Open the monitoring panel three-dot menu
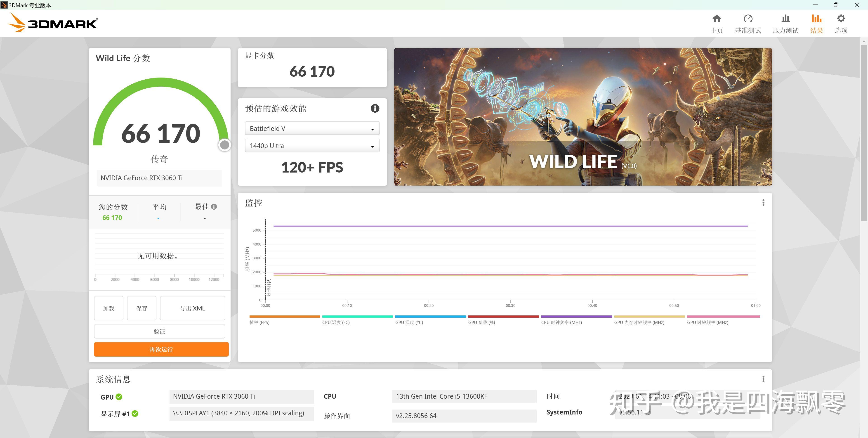Screen dimensions: 868x438 (x=763, y=203)
